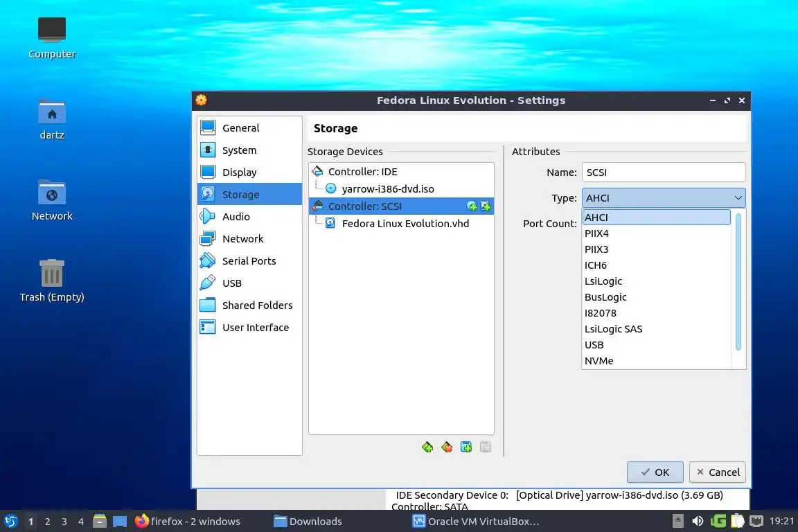Viewport: 798px width, 532px height.
Task: Choose PIIX4 controller type
Action: (x=657, y=233)
